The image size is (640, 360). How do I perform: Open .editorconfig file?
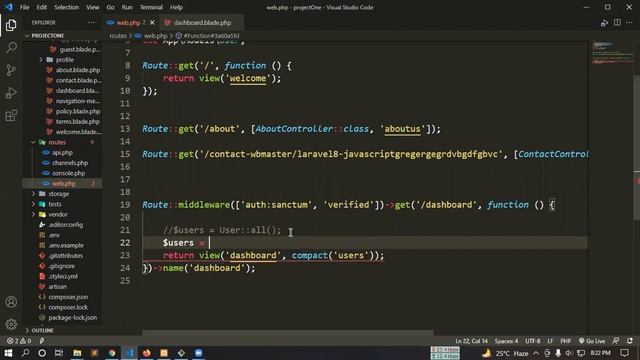65,224
